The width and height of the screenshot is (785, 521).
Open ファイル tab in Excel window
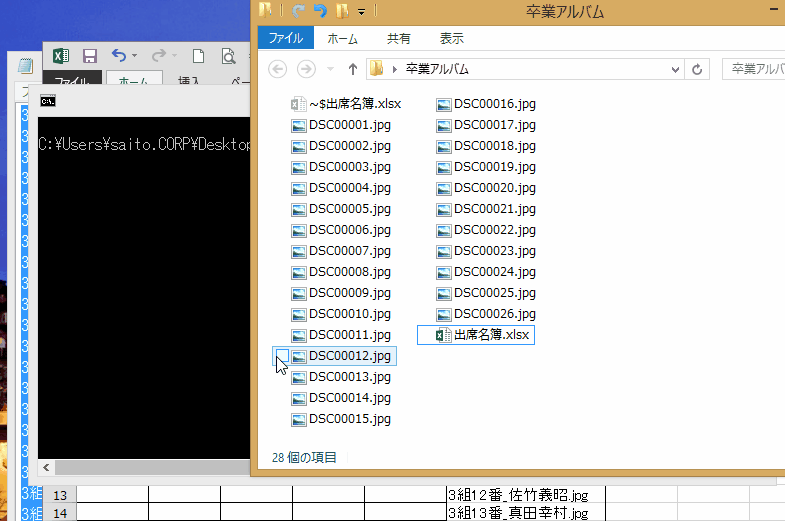pyautogui.click(x=72, y=79)
